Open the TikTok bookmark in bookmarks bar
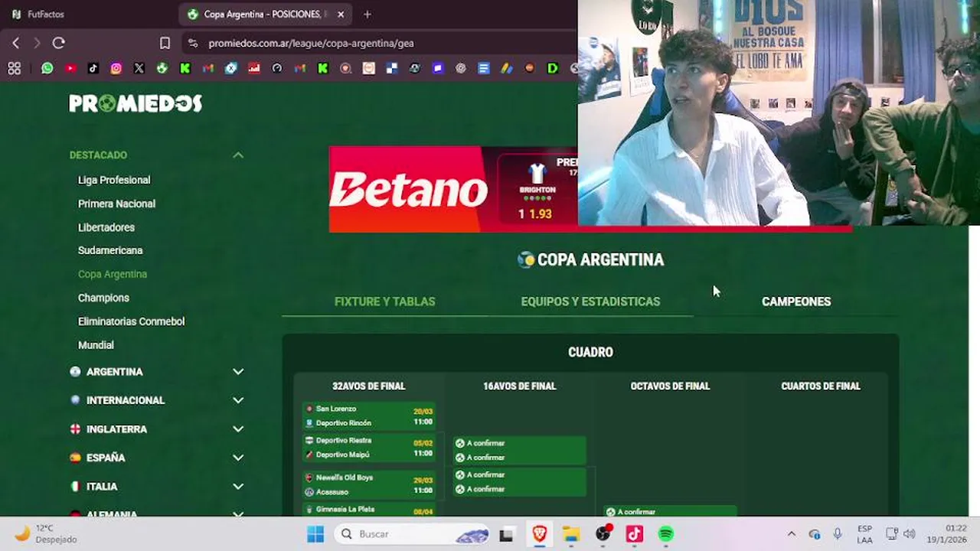The height and width of the screenshot is (551, 980). pos(93,68)
